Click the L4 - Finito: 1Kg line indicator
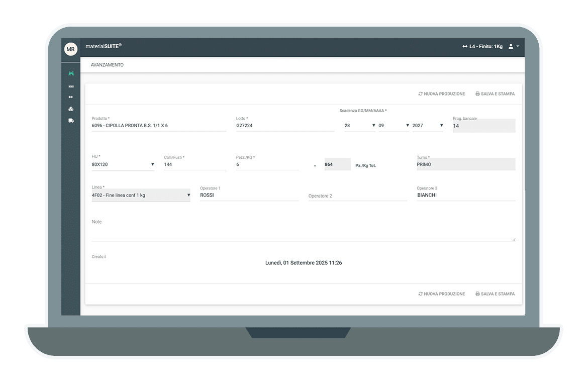The image size is (588, 385). 482,47
